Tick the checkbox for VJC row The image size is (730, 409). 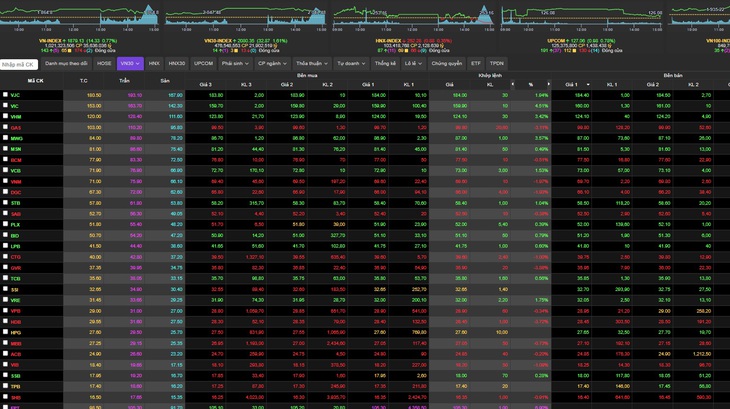(6, 94)
